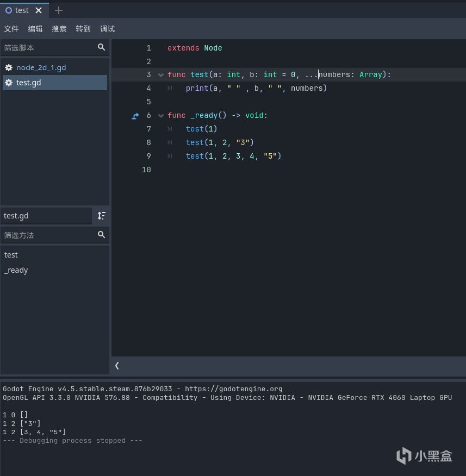Click gear icon beside node_2d_1.gd
The width and height of the screenshot is (466, 476).
point(9,67)
